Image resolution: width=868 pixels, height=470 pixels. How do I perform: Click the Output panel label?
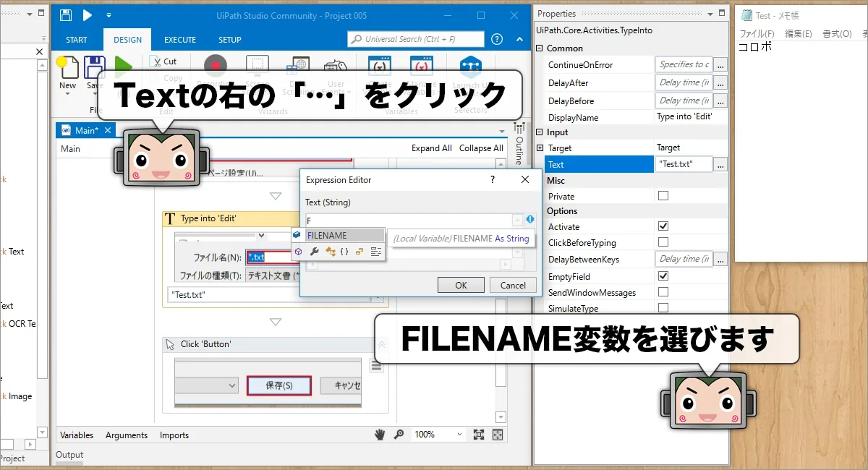pyautogui.click(x=69, y=455)
